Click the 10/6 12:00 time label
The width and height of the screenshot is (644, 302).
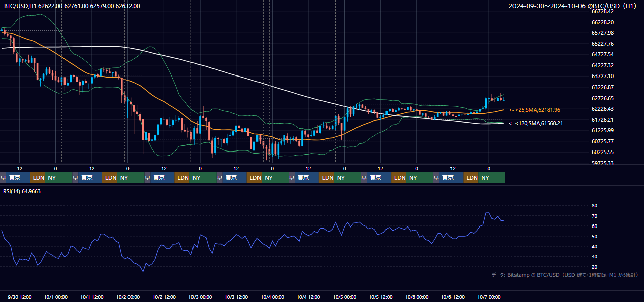(453, 297)
